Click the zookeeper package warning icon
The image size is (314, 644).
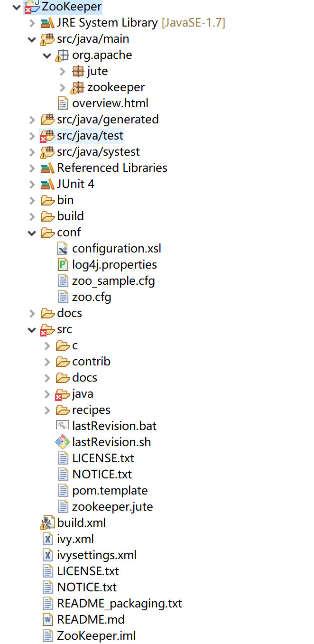pos(77,87)
